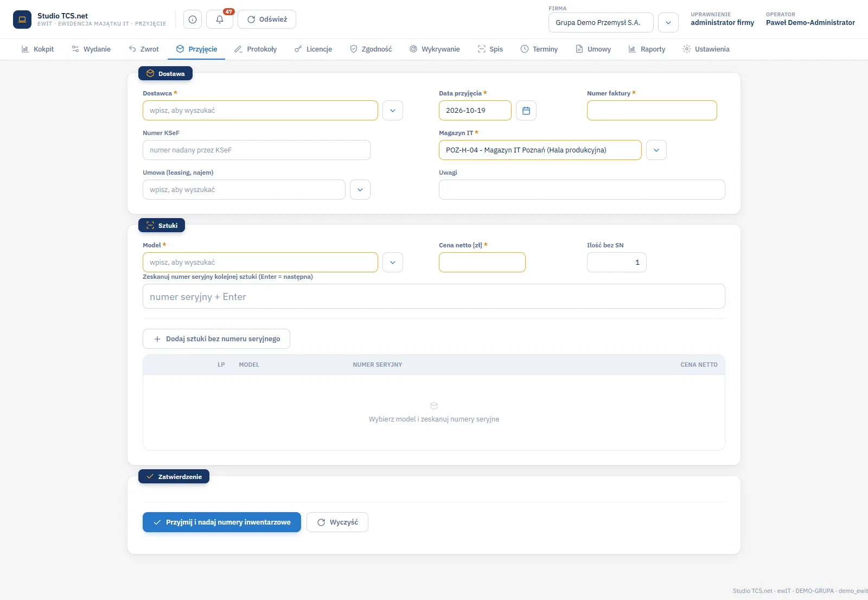Open the Zgodność tab

click(x=371, y=49)
